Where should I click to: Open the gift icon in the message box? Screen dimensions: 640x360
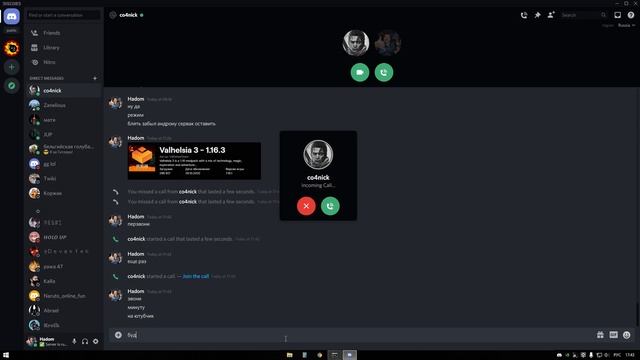point(600,335)
